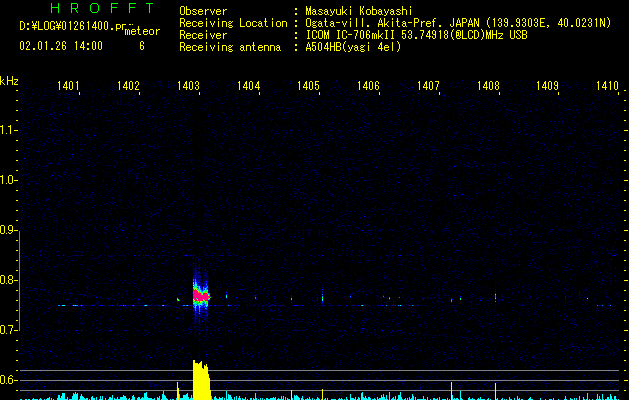Click the 1401 time axis label

68,85
